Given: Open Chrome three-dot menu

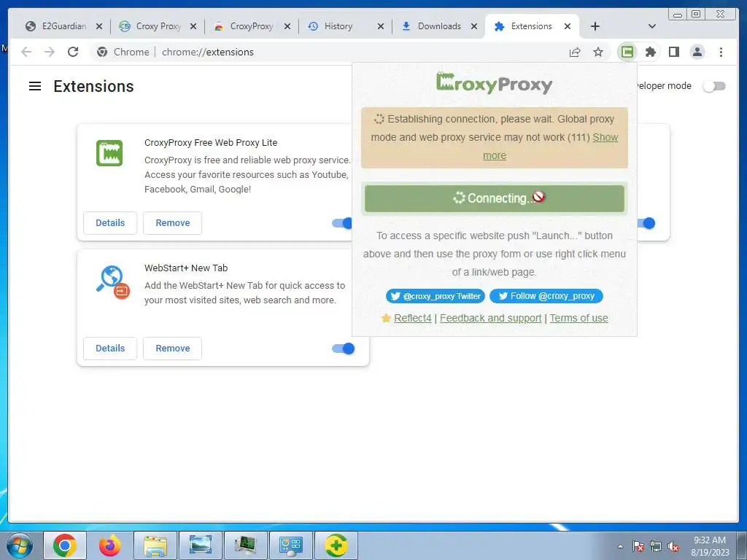Looking at the screenshot, I should 721,52.
